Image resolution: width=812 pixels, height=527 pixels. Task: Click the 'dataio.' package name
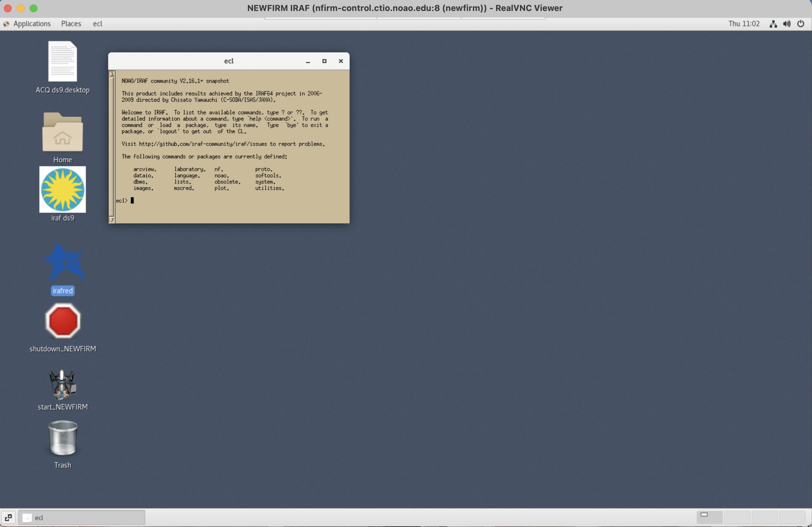pyautogui.click(x=143, y=176)
